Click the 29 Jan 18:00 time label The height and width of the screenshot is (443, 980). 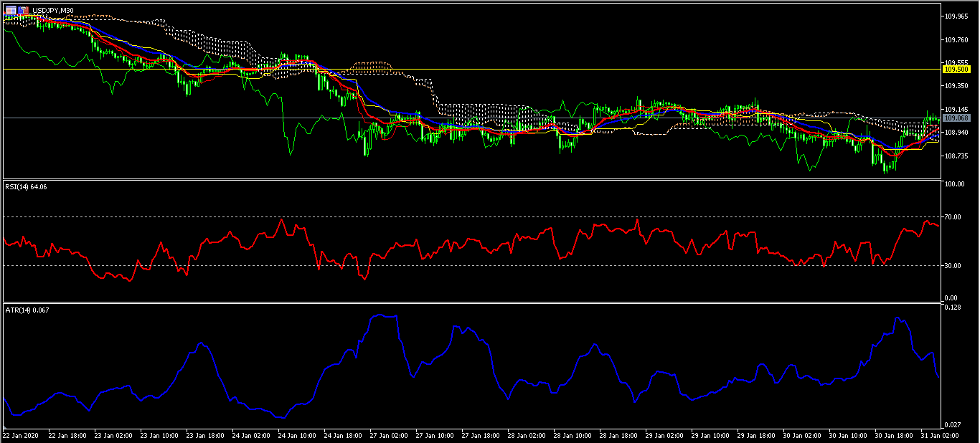click(x=755, y=435)
